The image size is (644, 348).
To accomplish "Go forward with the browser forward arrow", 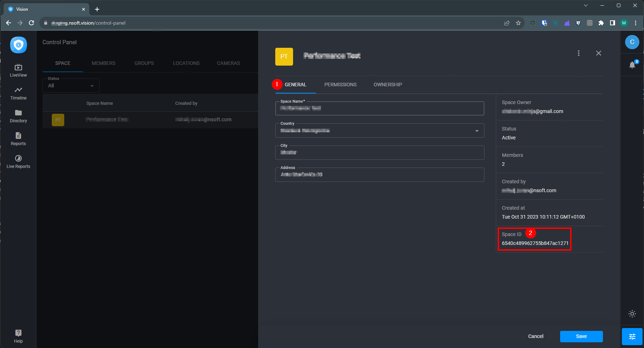I will [20, 23].
